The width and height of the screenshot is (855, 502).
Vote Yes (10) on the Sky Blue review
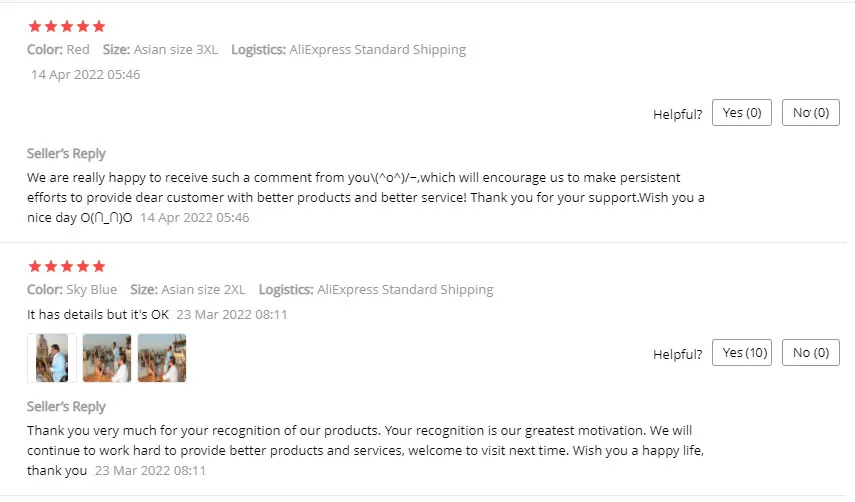(741, 352)
